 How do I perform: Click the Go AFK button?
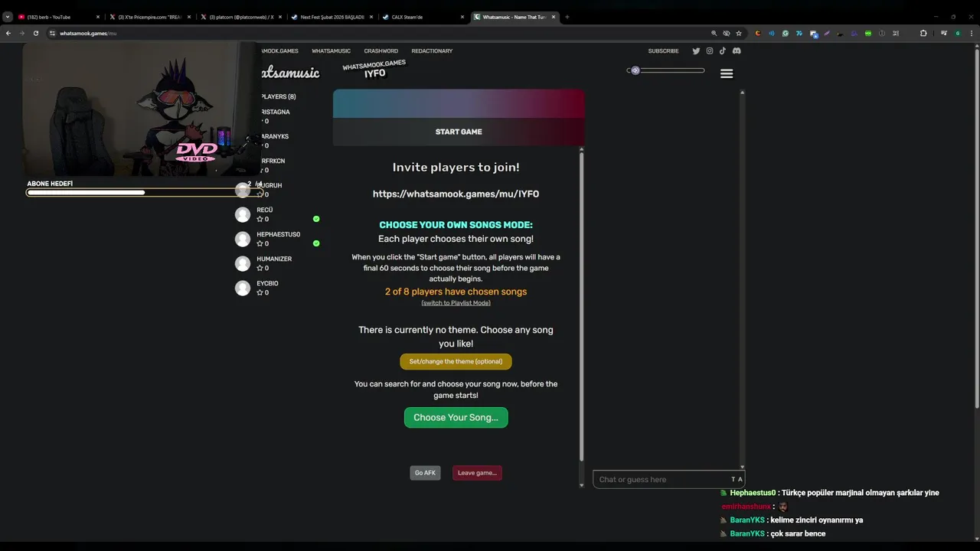tap(425, 473)
